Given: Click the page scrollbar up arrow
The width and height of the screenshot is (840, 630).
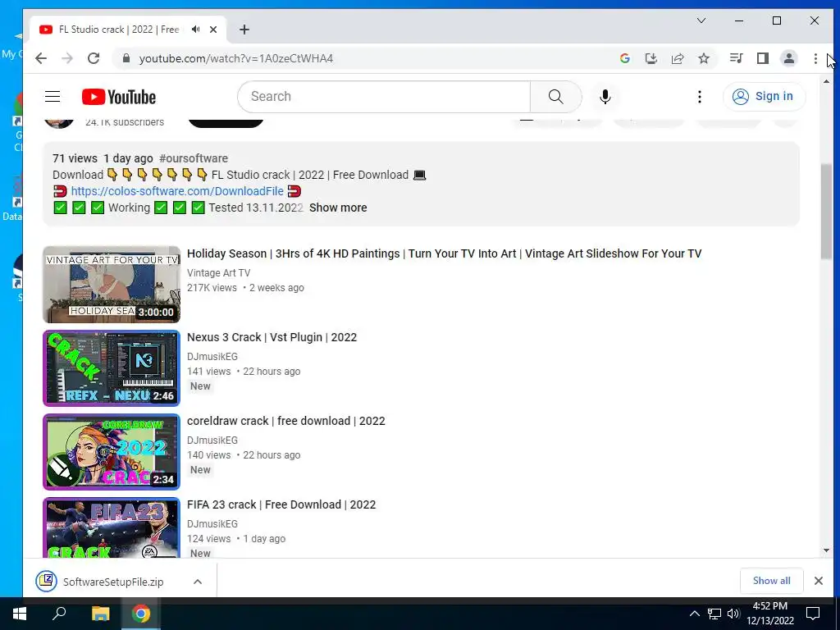Looking at the screenshot, I should [x=827, y=81].
